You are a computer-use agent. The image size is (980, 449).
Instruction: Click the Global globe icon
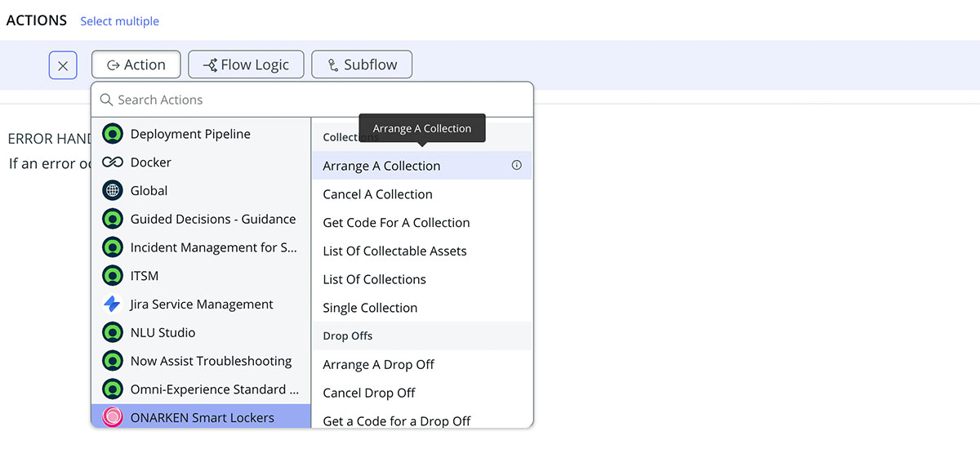pyautogui.click(x=113, y=190)
